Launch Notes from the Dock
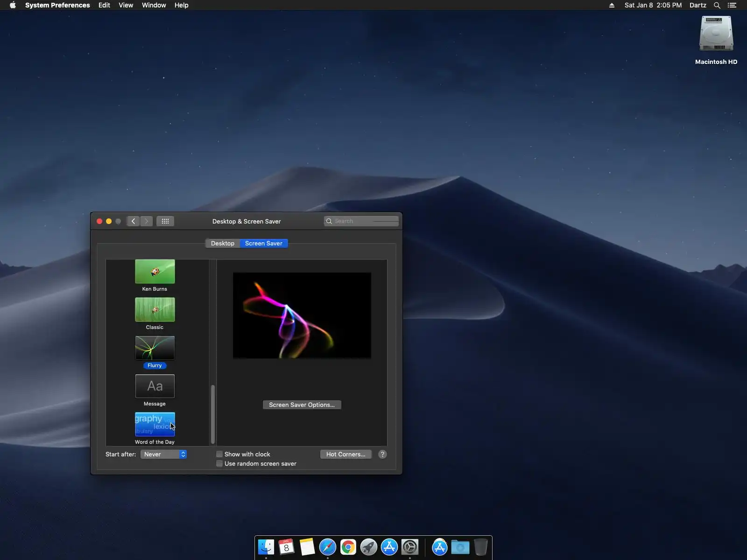The width and height of the screenshot is (747, 560). [307, 547]
